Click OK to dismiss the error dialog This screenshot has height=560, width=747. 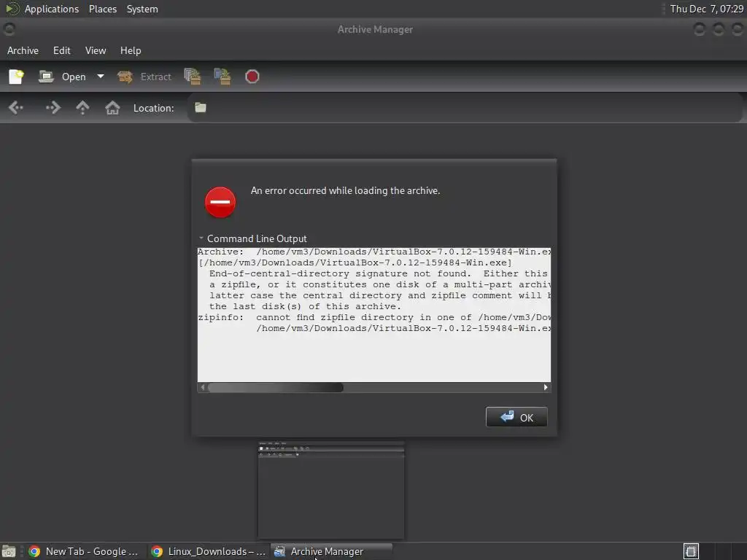[x=516, y=417]
